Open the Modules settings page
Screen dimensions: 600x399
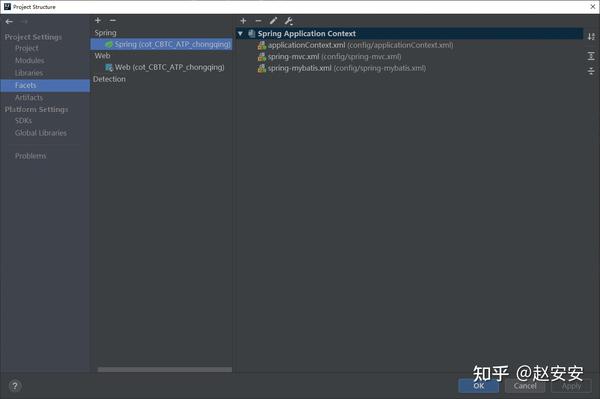tap(29, 60)
